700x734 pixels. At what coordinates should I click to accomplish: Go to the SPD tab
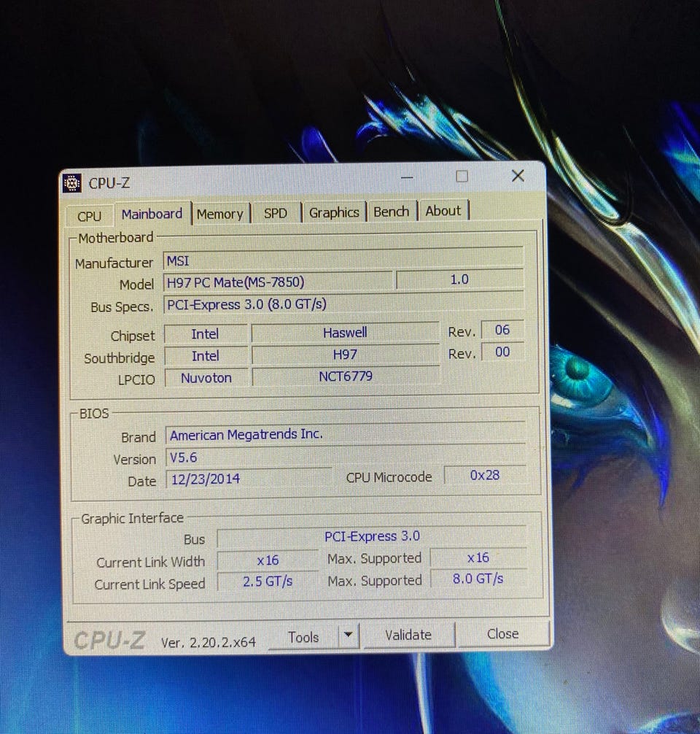275,213
